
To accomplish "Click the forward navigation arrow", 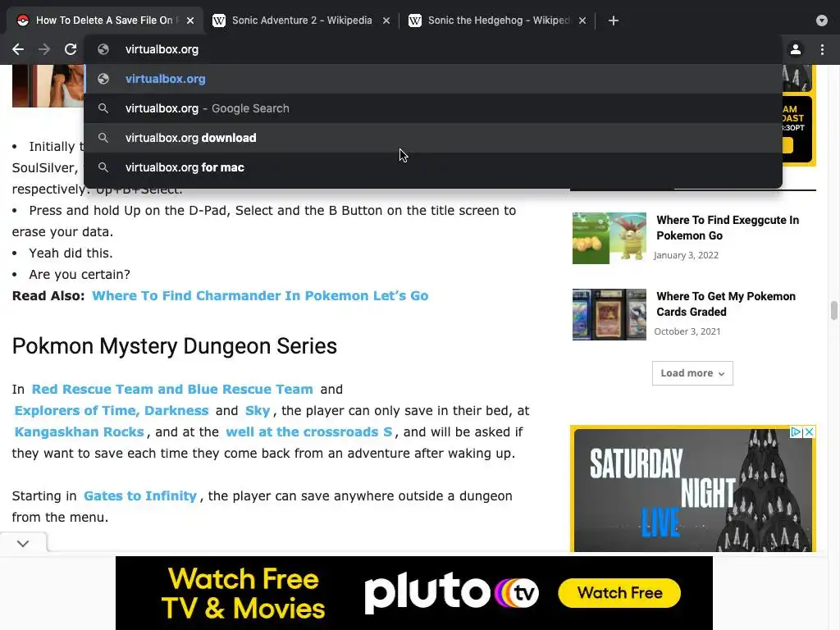I will coord(44,49).
